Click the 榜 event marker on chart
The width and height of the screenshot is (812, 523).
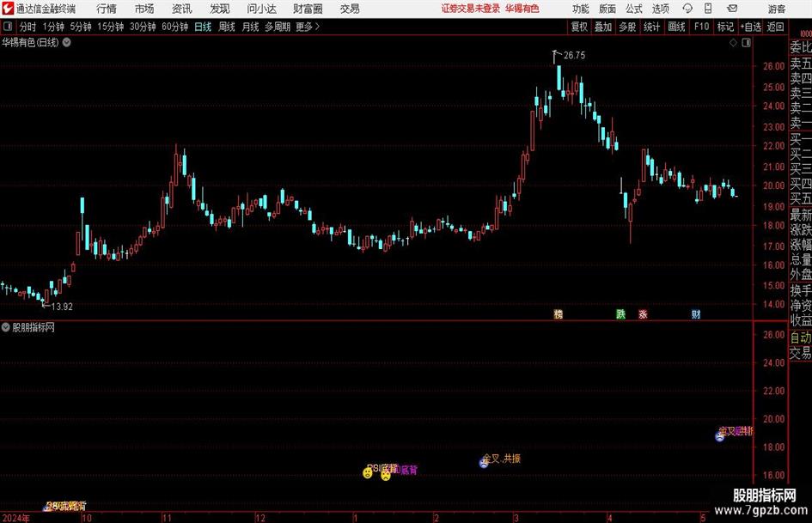point(559,314)
